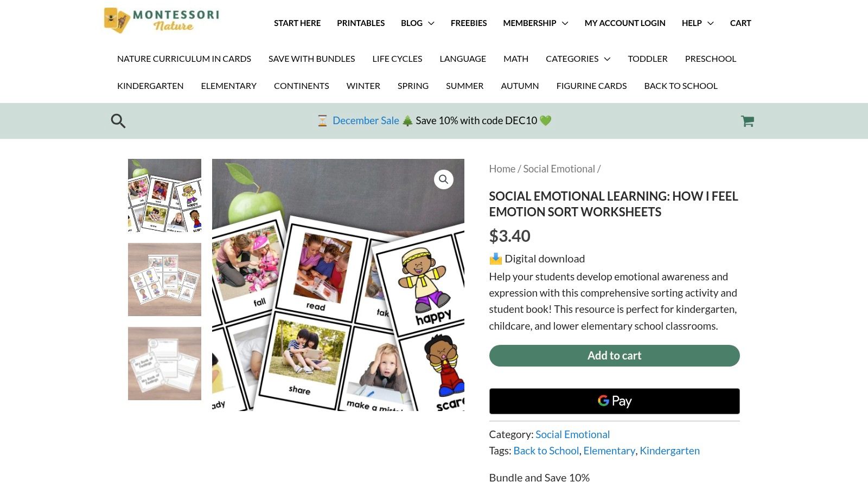The image size is (868, 488).
Task: View second thumbnail of sorting worksheets
Action: pyautogui.click(x=164, y=279)
